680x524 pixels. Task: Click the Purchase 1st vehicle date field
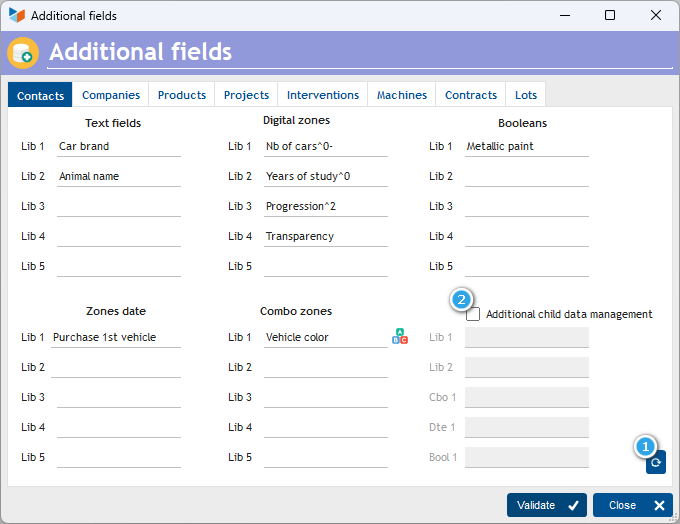(x=116, y=337)
